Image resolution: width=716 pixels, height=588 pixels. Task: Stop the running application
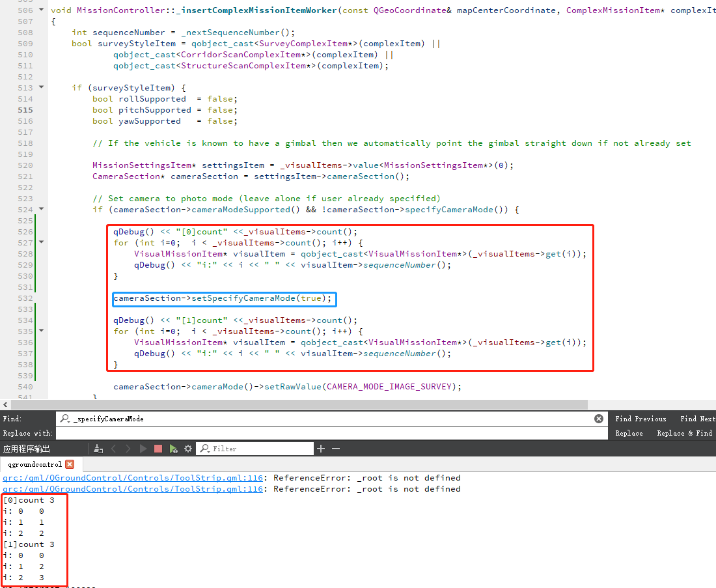click(x=157, y=449)
